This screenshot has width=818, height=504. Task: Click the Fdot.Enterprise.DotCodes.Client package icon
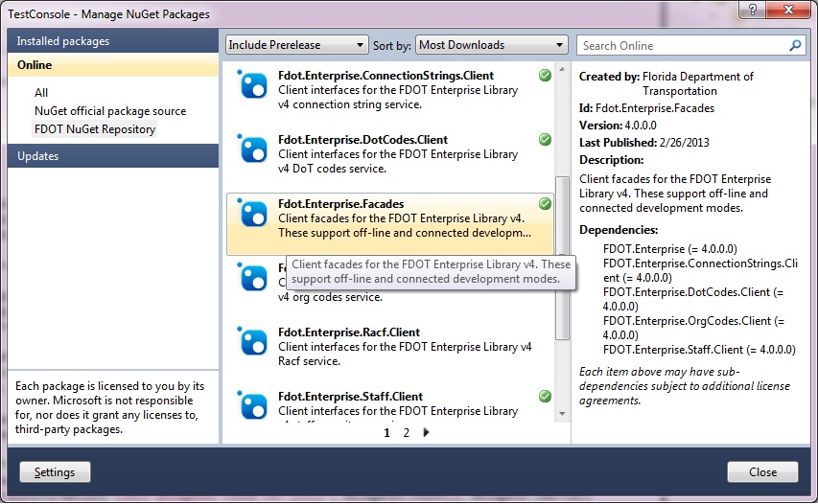253,149
